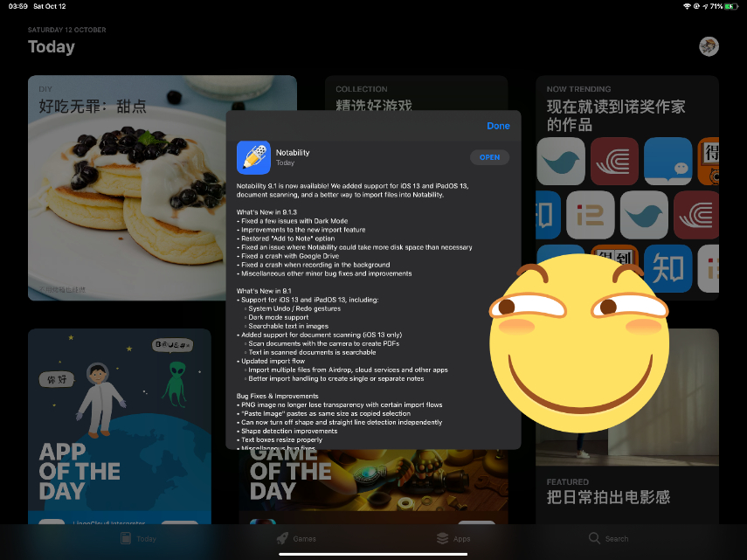The height and width of the screenshot is (560, 747).
Task: Tap the red swirl icon in the trending middle row
Action: click(696, 215)
